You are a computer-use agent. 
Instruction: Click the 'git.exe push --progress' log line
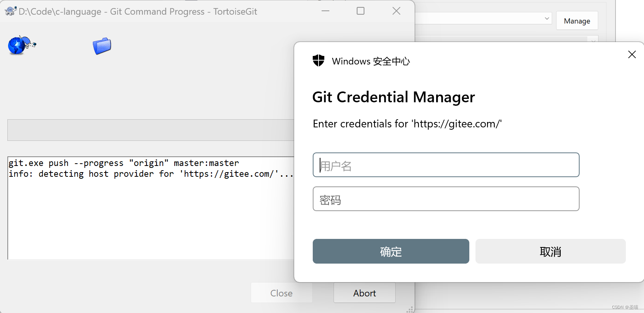point(124,163)
